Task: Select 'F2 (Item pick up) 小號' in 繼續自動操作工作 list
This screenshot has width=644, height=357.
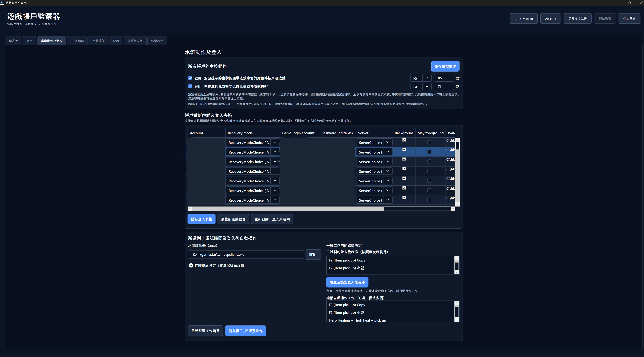Action: click(x=390, y=312)
